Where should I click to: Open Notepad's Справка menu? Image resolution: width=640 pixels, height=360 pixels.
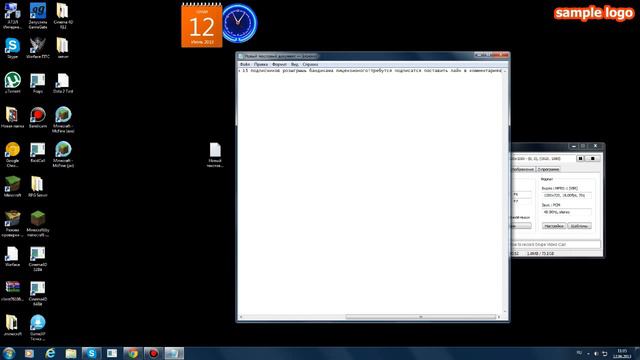310,64
